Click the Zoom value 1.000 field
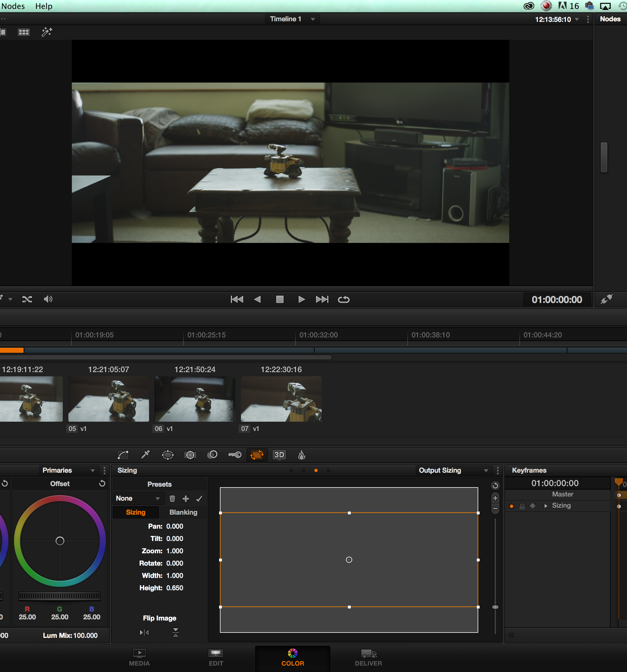 175,551
